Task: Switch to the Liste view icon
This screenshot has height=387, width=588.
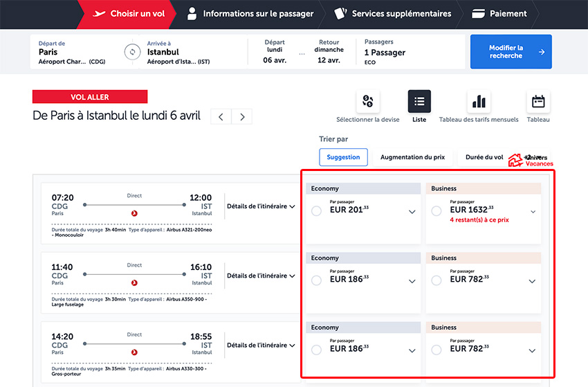Action: tap(419, 102)
